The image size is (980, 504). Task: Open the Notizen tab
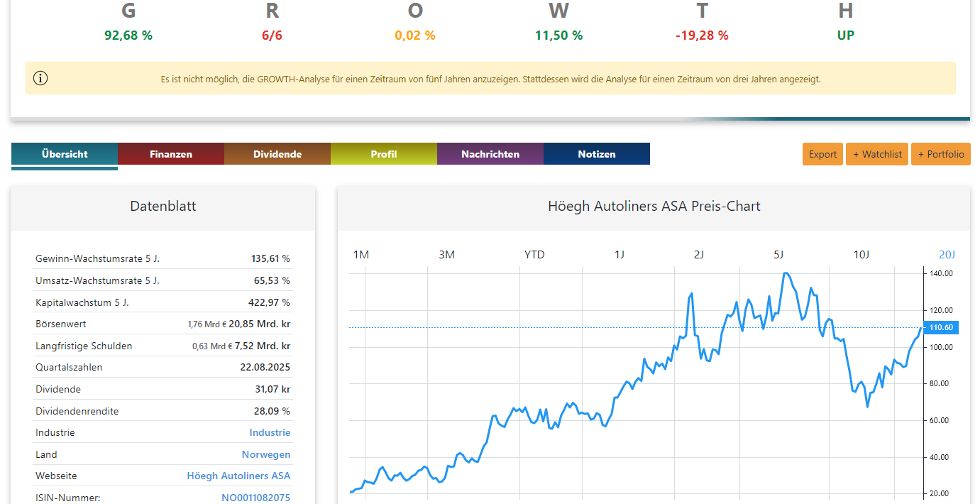click(597, 154)
